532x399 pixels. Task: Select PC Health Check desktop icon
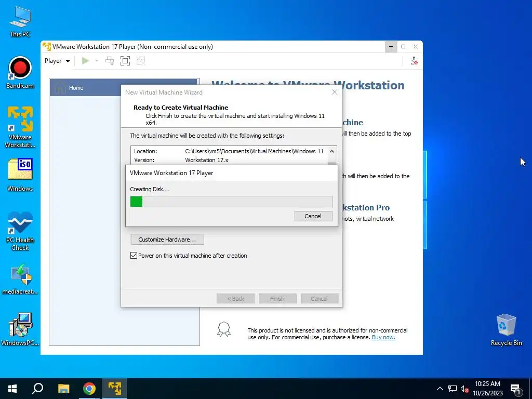click(20, 231)
